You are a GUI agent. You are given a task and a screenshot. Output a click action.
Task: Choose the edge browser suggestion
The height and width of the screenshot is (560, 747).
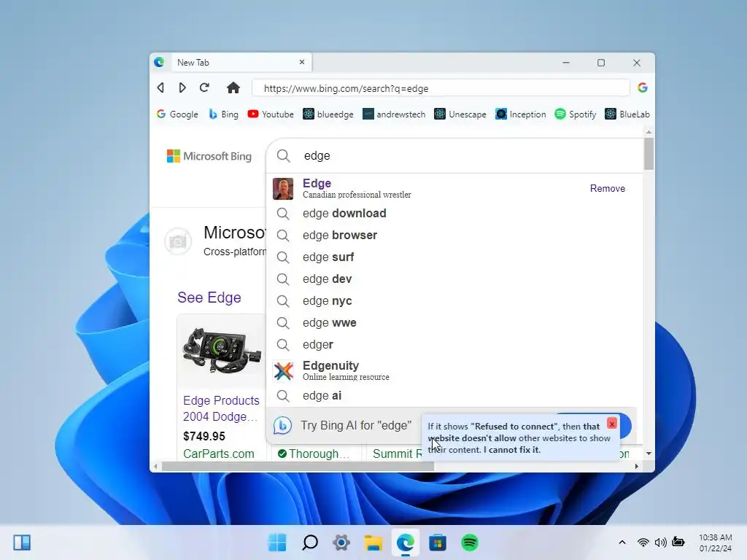(x=455, y=236)
